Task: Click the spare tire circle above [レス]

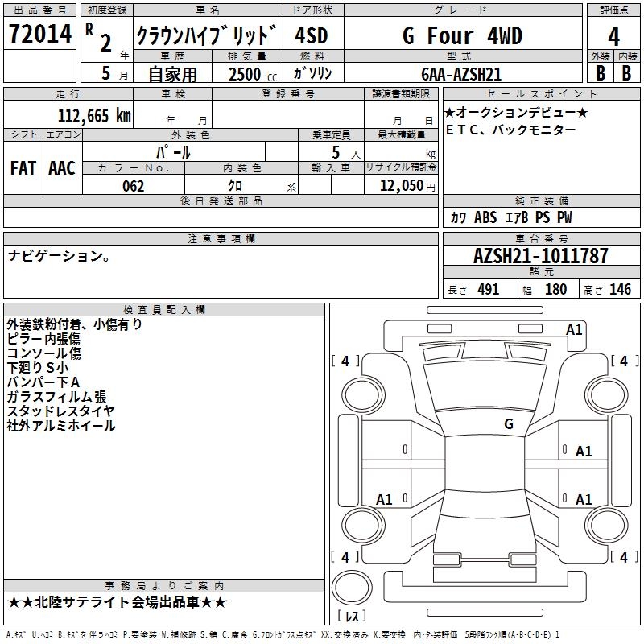Action: click(x=352, y=588)
